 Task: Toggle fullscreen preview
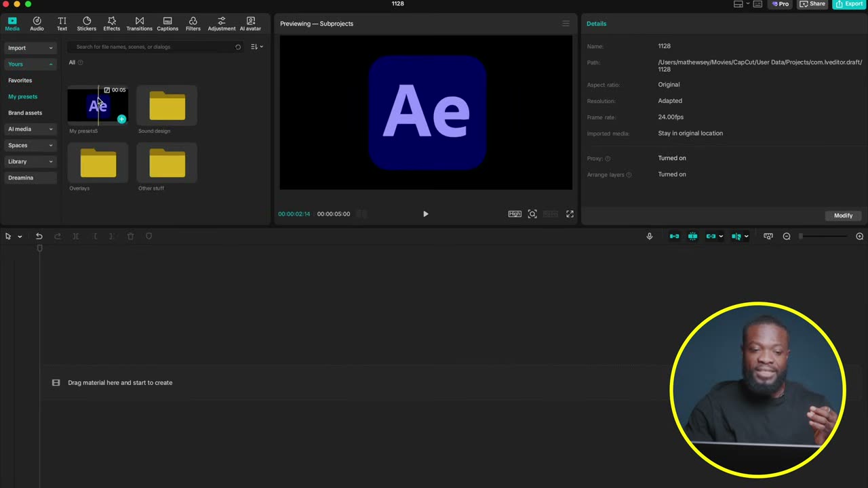570,213
